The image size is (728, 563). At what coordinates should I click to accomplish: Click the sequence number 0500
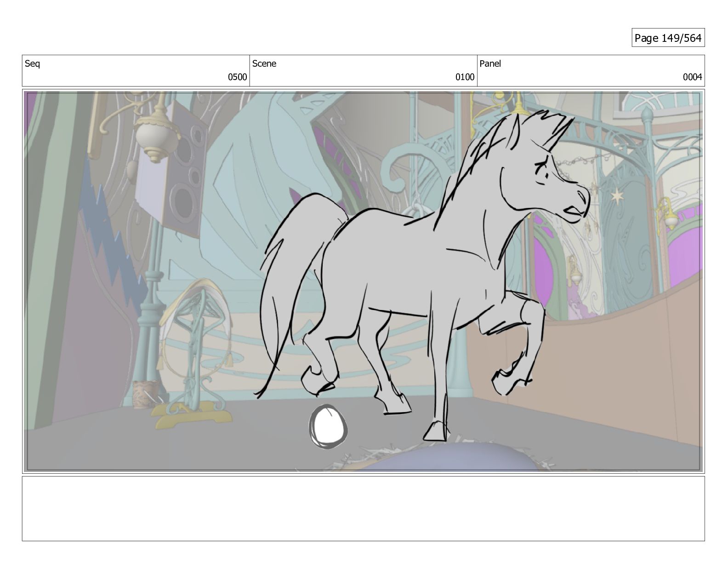coord(238,77)
